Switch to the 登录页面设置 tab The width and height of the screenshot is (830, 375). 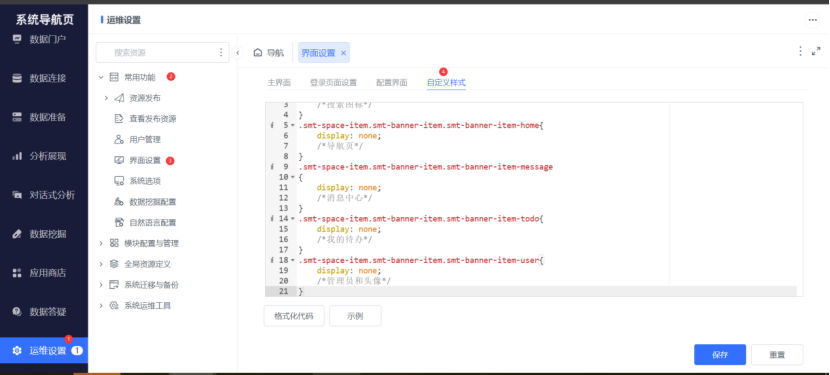point(333,83)
